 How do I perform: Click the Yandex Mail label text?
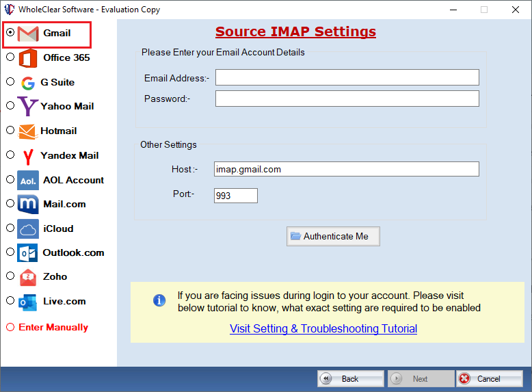(70, 155)
